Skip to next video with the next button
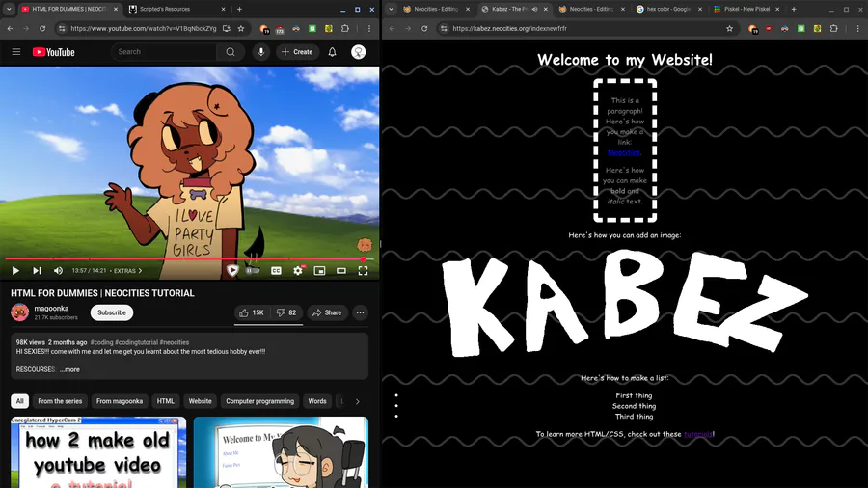 (x=37, y=271)
